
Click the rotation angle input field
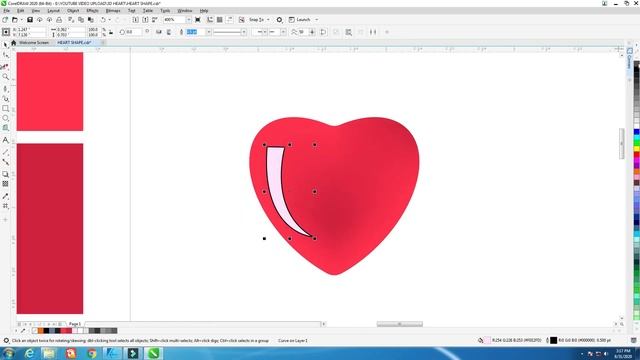click(133, 32)
